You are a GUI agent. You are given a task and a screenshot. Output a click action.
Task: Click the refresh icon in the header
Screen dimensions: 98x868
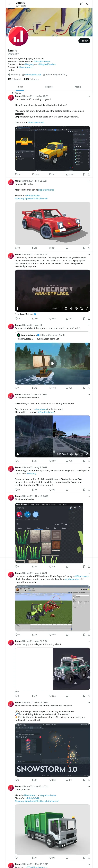pyautogui.click(x=81, y=4)
